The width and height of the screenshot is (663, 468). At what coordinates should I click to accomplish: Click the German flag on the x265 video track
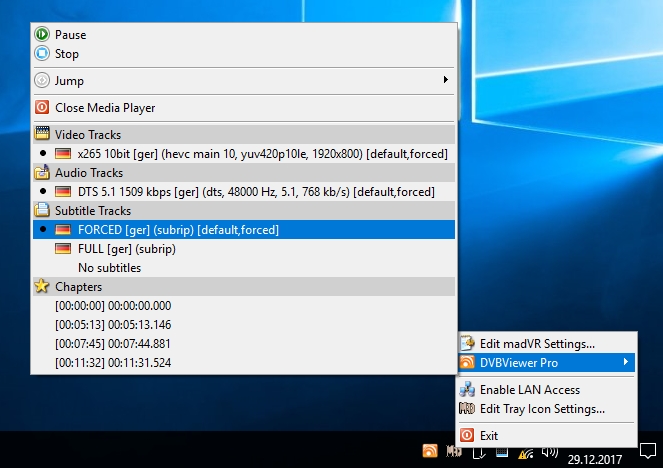63,153
